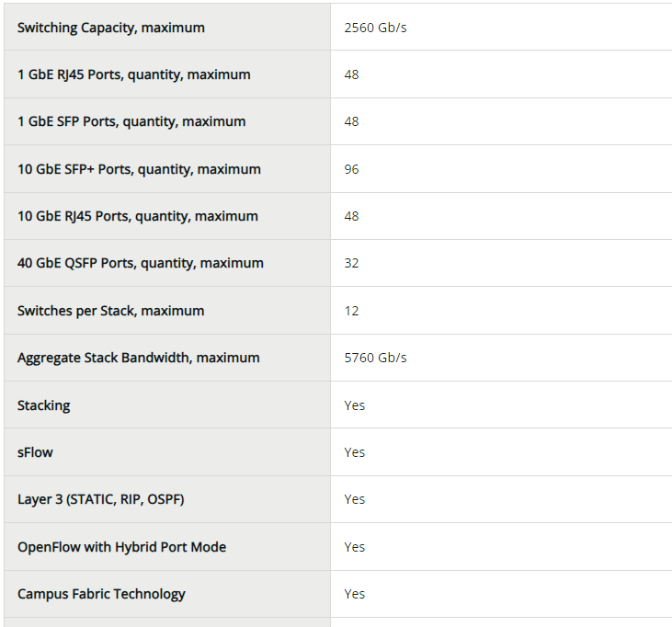Image resolution: width=672 pixels, height=627 pixels.
Task: Click the Switches per Stack, maximum label
Action: click(110, 311)
